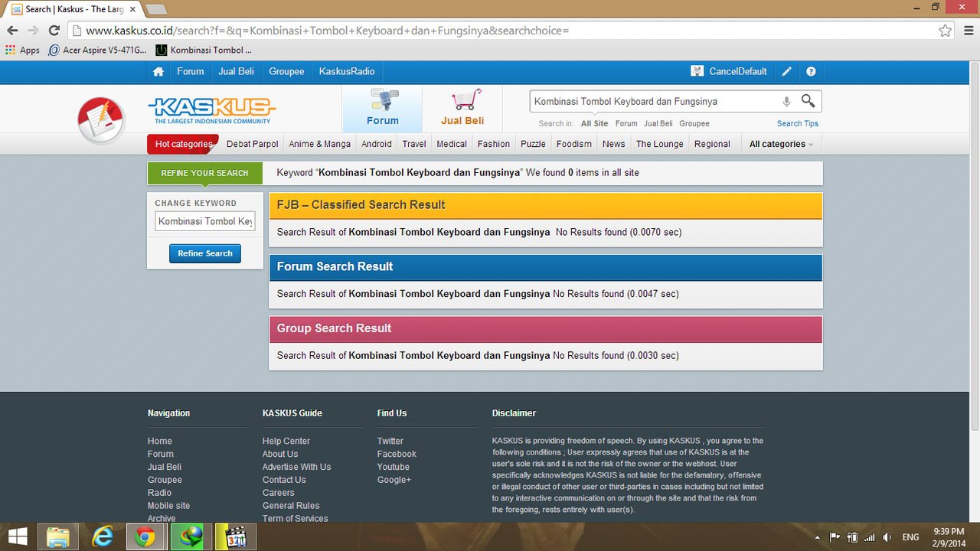
Task: Click the volume speaker tray icon
Action: 887,537
